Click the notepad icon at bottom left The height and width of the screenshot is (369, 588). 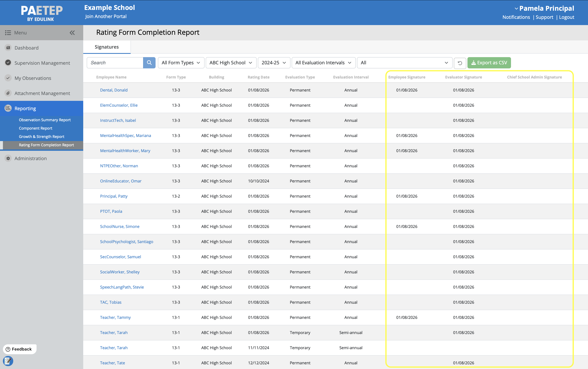pos(8,361)
